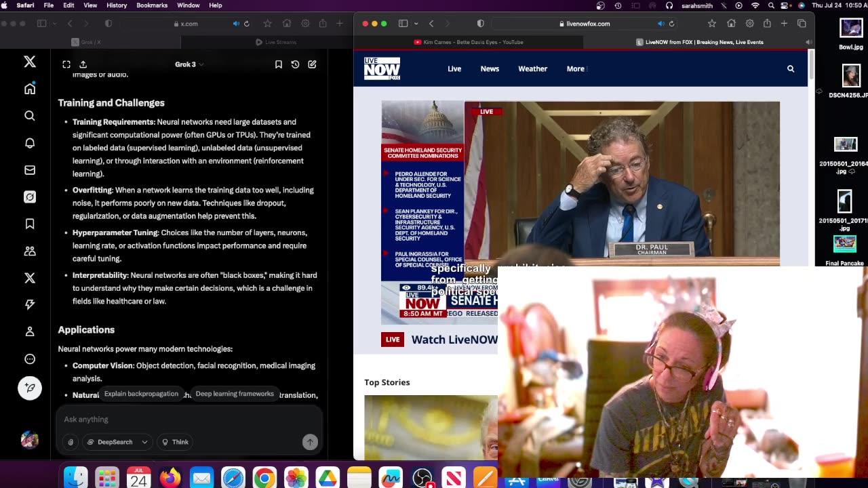
Task: Open search on LiveNOW Fox site
Action: [791, 68]
